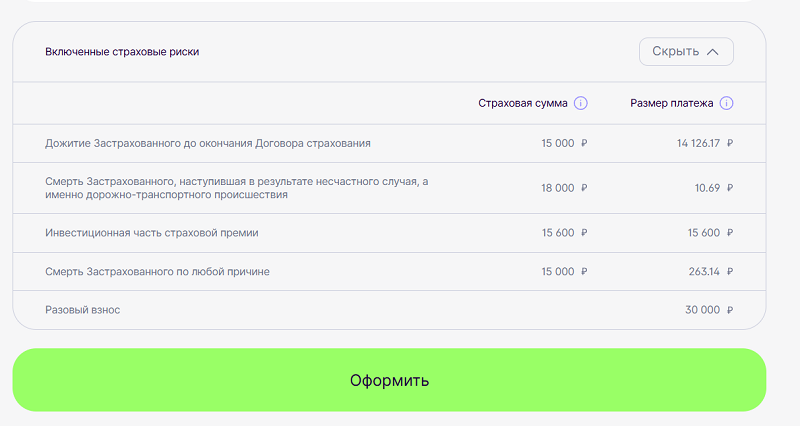Image resolution: width=800 pixels, height=426 pixels.
Task: Click the Разовый взнос row label
Action: (83, 310)
